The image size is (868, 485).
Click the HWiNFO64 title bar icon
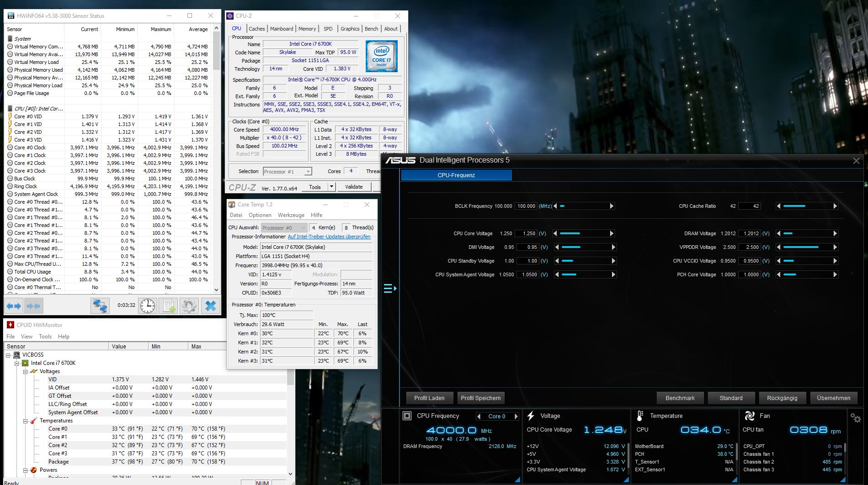tap(11, 16)
